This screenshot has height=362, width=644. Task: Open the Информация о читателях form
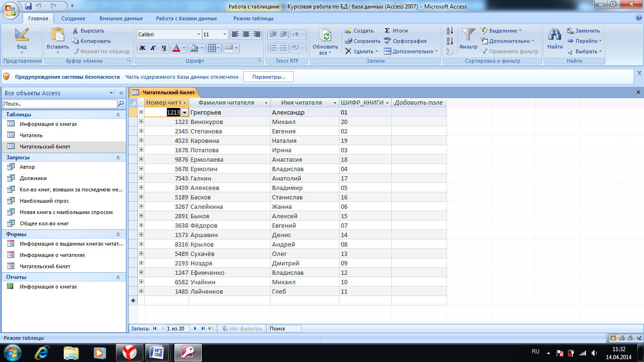click(x=52, y=255)
